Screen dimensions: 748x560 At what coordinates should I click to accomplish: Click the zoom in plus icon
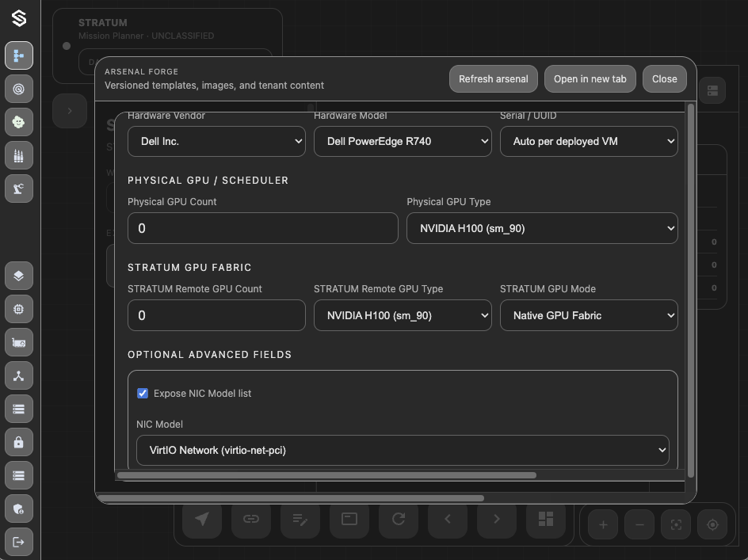tap(603, 524)
